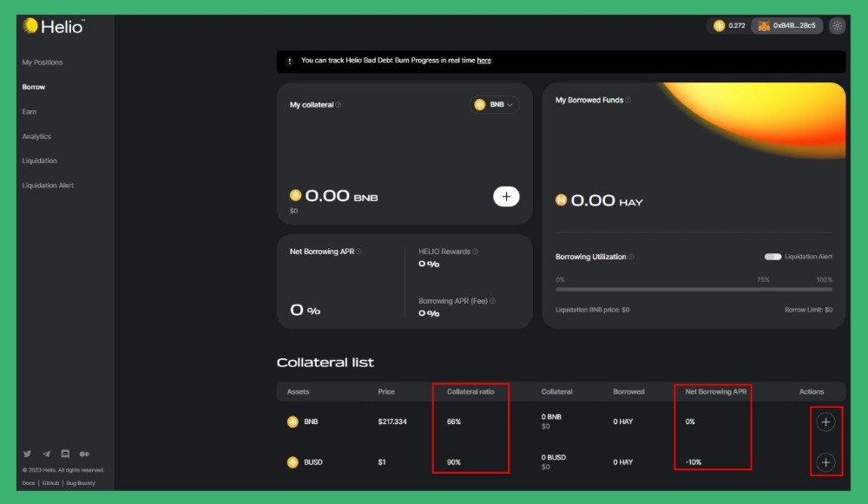
Task: Open the Medium social icon
Action: (x=84, y=454)
